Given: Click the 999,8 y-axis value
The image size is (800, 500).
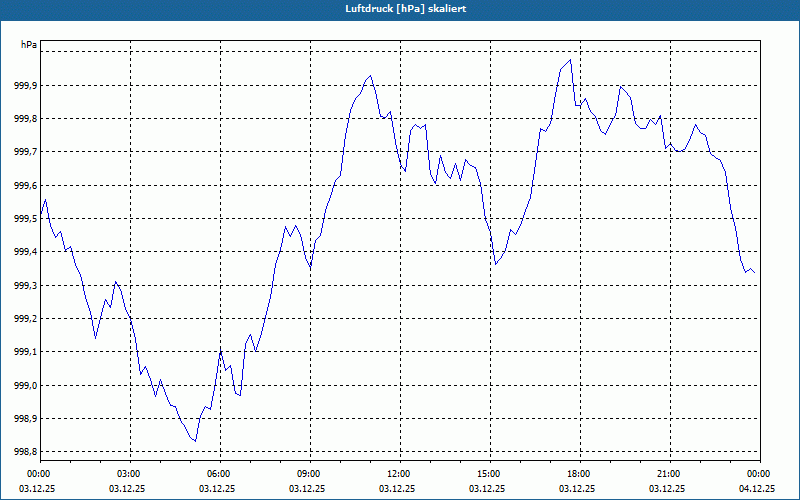Looking at the screenshot, I should pos(26,119).
